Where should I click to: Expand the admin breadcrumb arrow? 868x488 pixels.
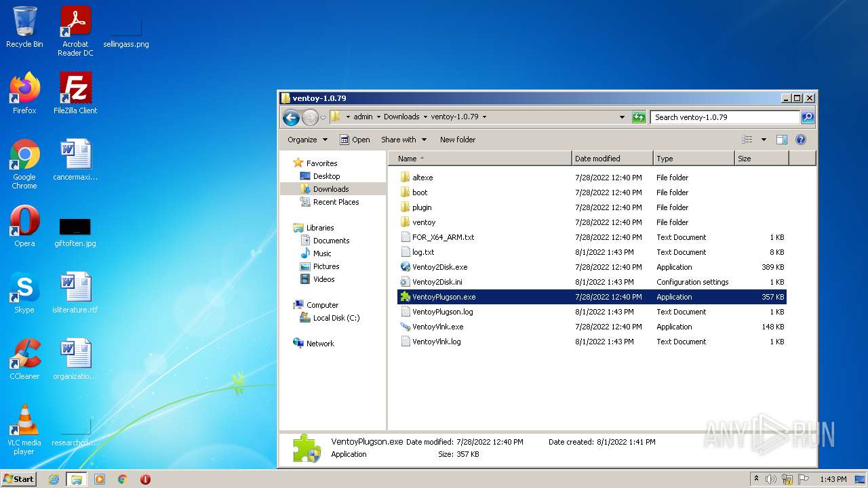point(378,117)
